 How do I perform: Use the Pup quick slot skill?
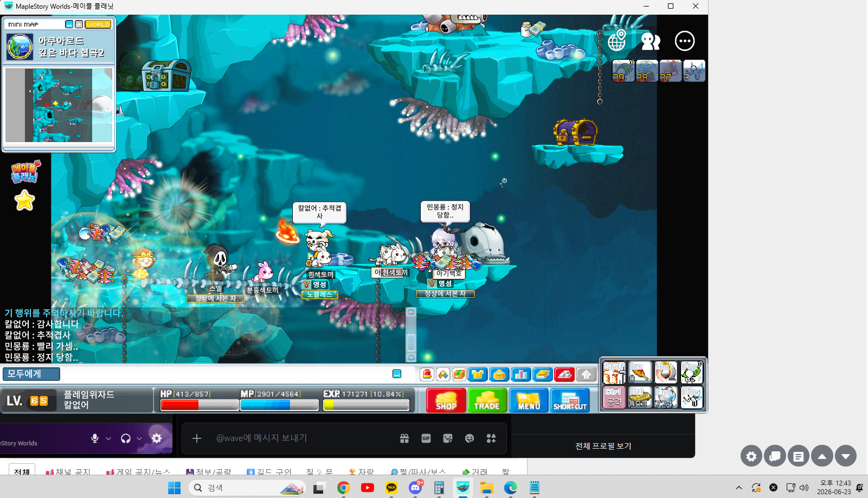click(692, 373)
